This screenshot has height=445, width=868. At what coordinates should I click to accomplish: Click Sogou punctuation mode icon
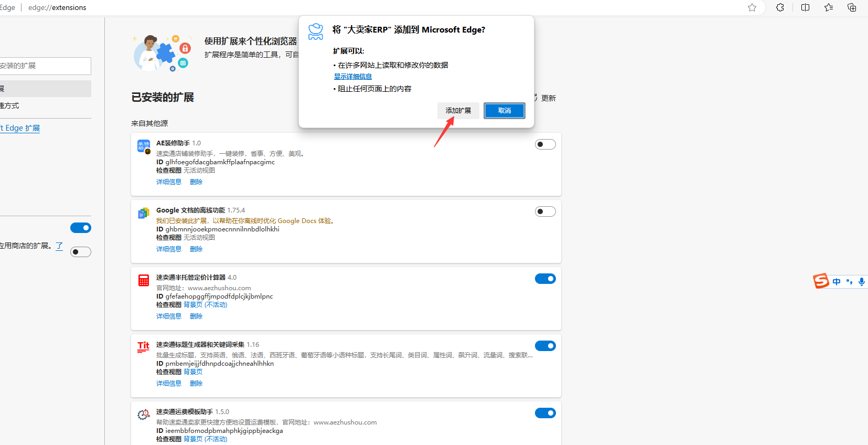pyautogui.click(x=849, y=282)
